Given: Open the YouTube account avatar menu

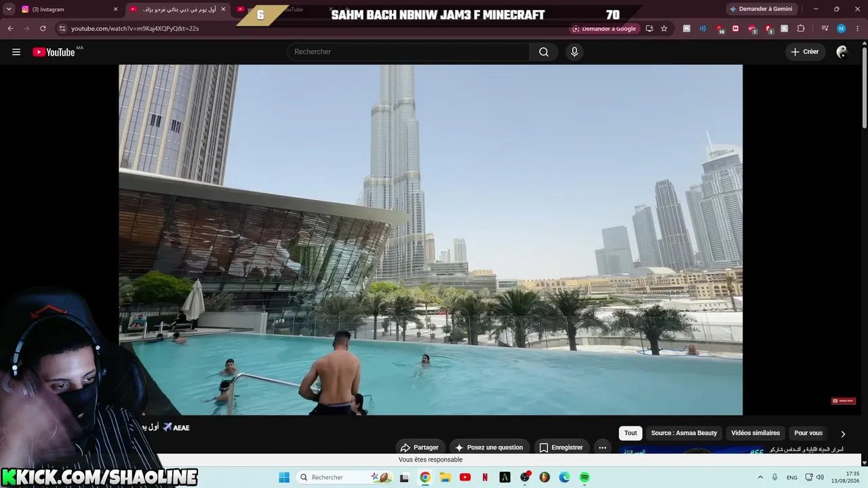Looking at the screenshot, I should [x=842, y=52].
